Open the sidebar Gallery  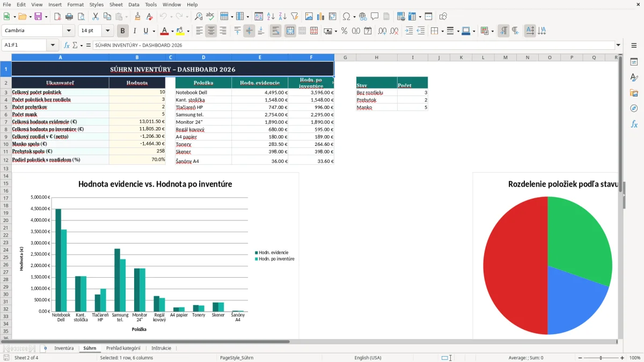(x=634, y=93)
